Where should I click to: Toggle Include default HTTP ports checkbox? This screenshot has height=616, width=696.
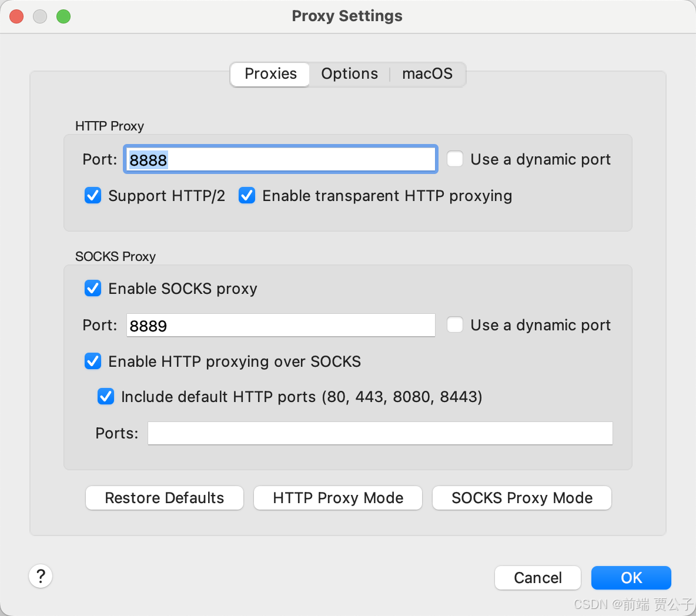106,396
